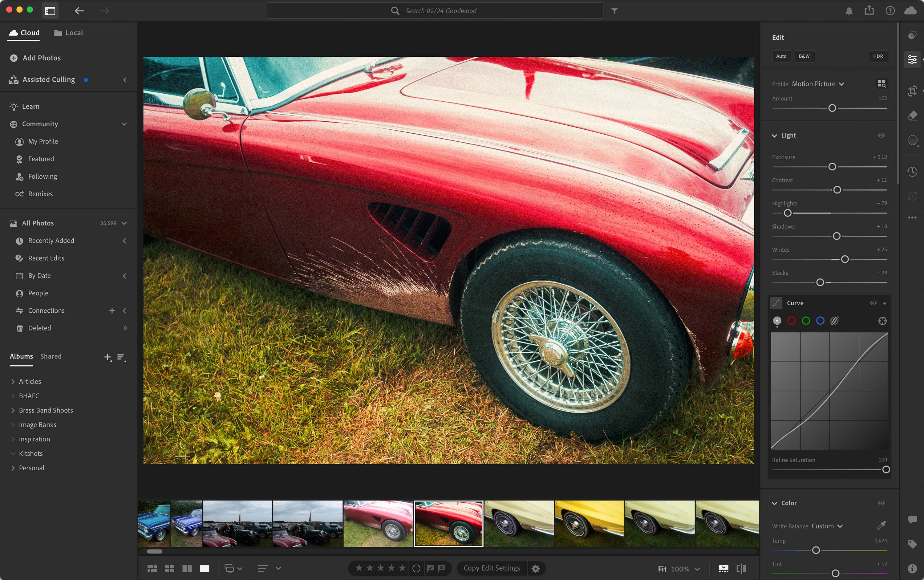Select the green curve channel

(x=806, y=321)
